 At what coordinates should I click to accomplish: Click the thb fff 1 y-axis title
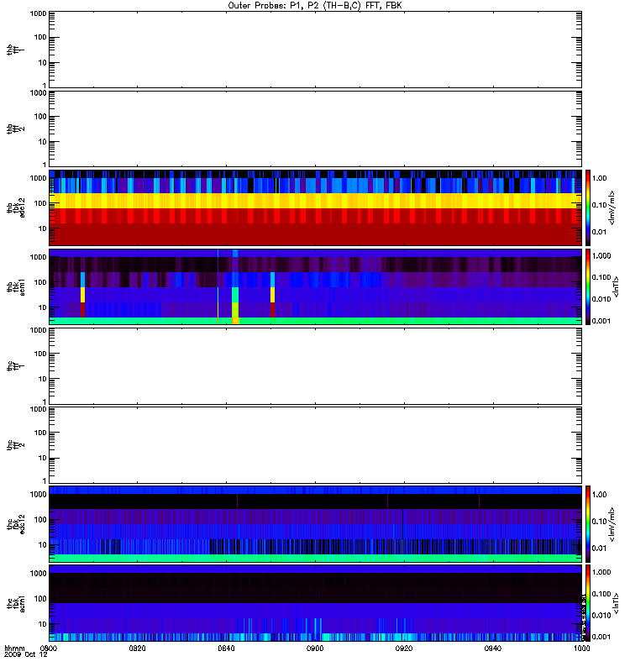pyautogui.click(x=16, y=50)
